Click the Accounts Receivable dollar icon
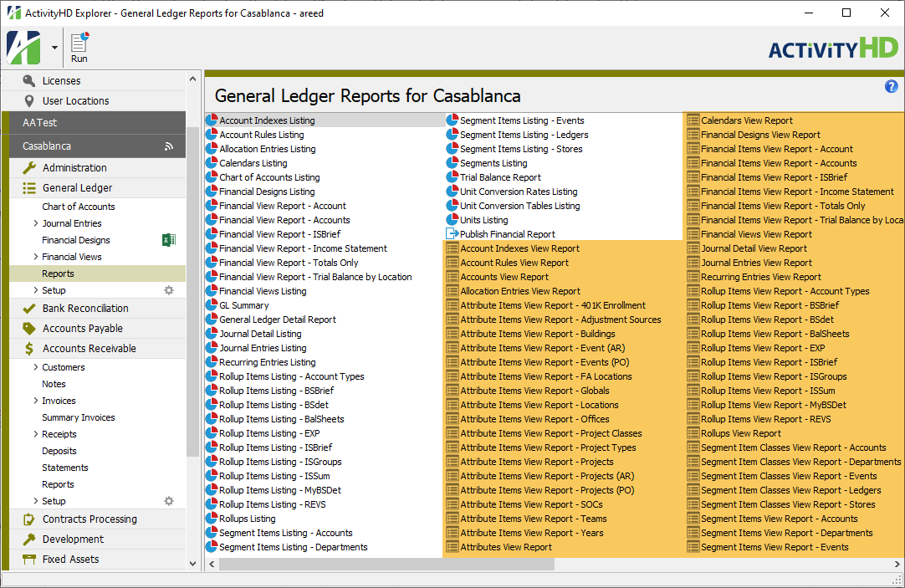Screen dimensions: 905x588 click(29, 349)
